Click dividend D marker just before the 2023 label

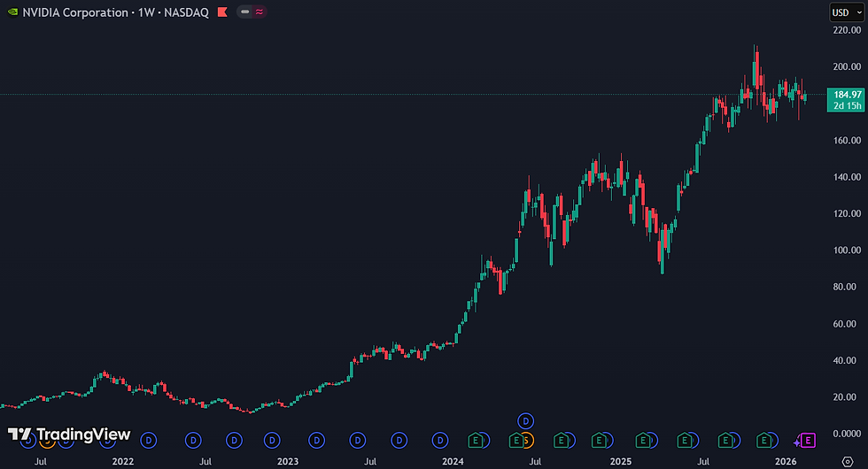(x=272, y=441)
